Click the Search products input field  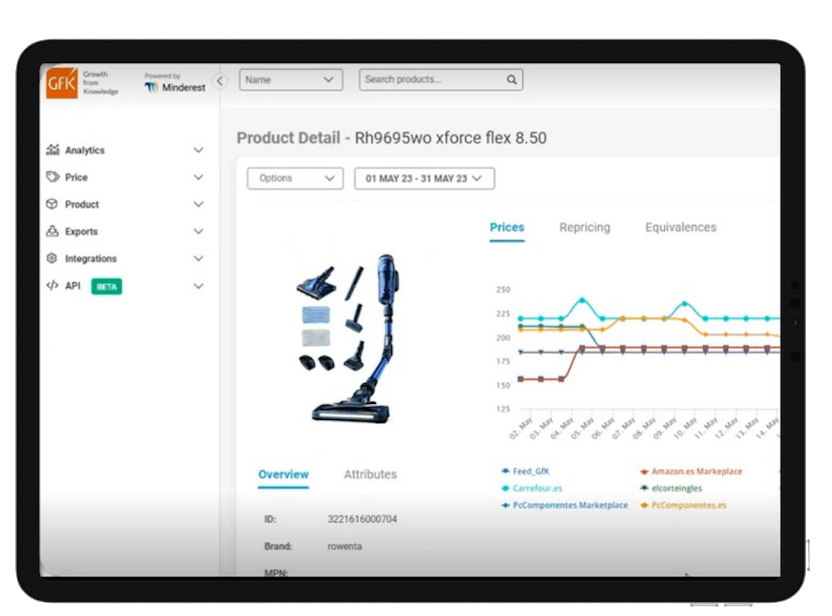click(x=430, y=80)
